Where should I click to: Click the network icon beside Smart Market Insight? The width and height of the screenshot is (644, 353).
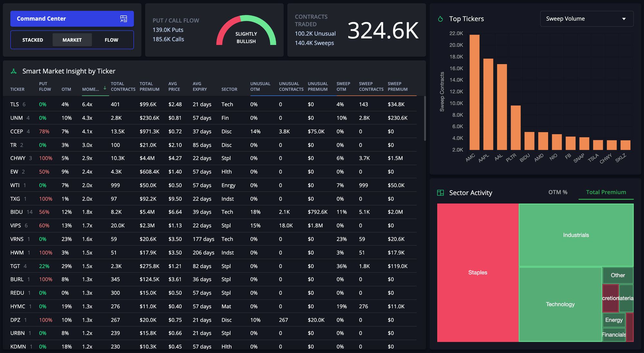pyautogui.click(x=14, y=71)
